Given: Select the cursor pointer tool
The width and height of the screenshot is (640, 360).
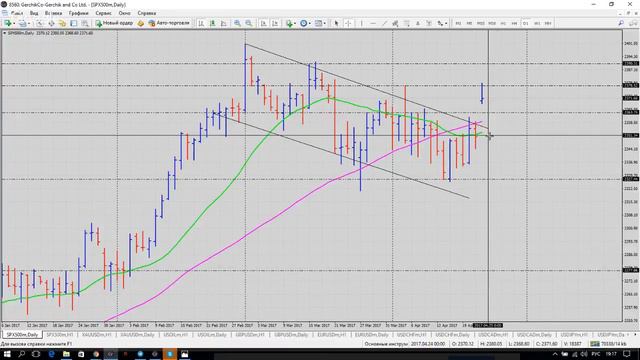Looking at the screenshot, I should (x=336, y=23).
